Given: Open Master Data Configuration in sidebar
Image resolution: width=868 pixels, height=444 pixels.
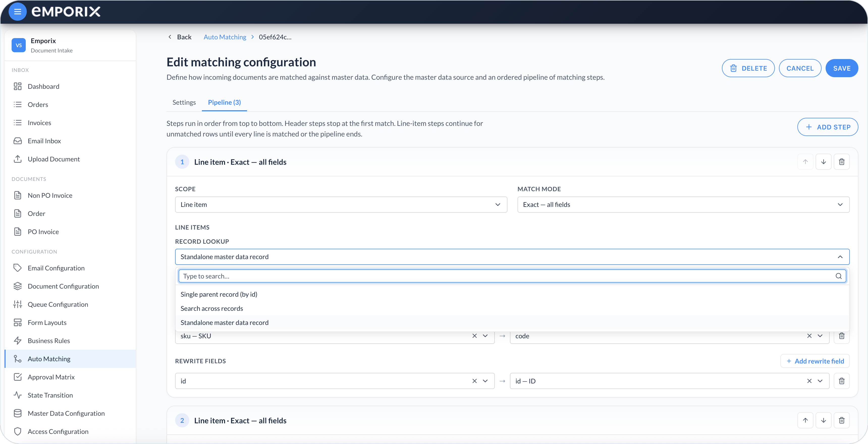Looking at the screenshot, I should coord(70,414).
